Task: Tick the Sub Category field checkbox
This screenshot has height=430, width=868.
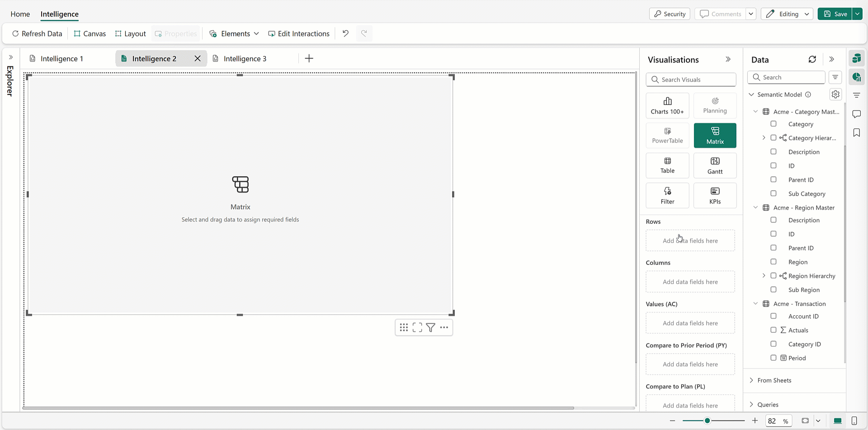Action: click(x=774, y=193)
